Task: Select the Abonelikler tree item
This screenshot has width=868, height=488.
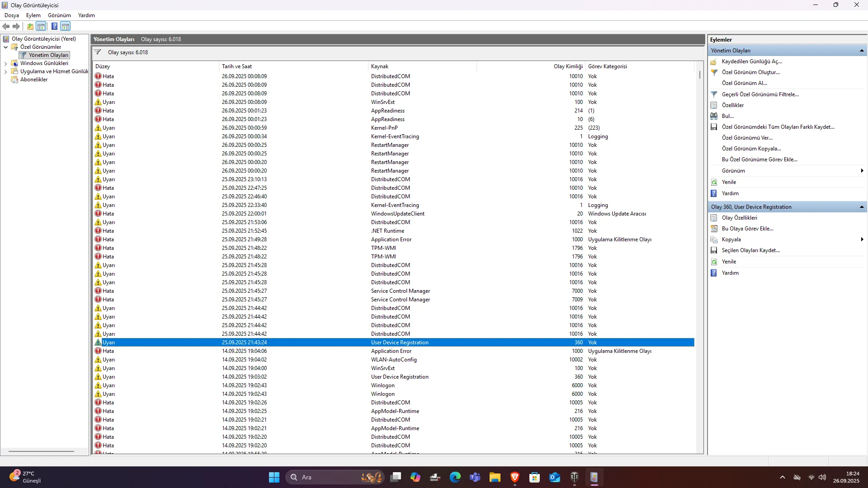Action: (34, 80)
